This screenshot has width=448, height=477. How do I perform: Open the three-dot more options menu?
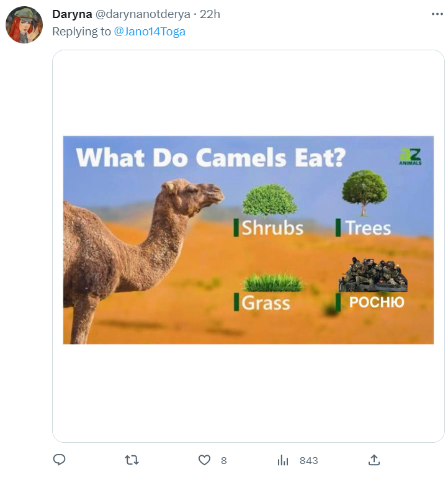[436, 14]
